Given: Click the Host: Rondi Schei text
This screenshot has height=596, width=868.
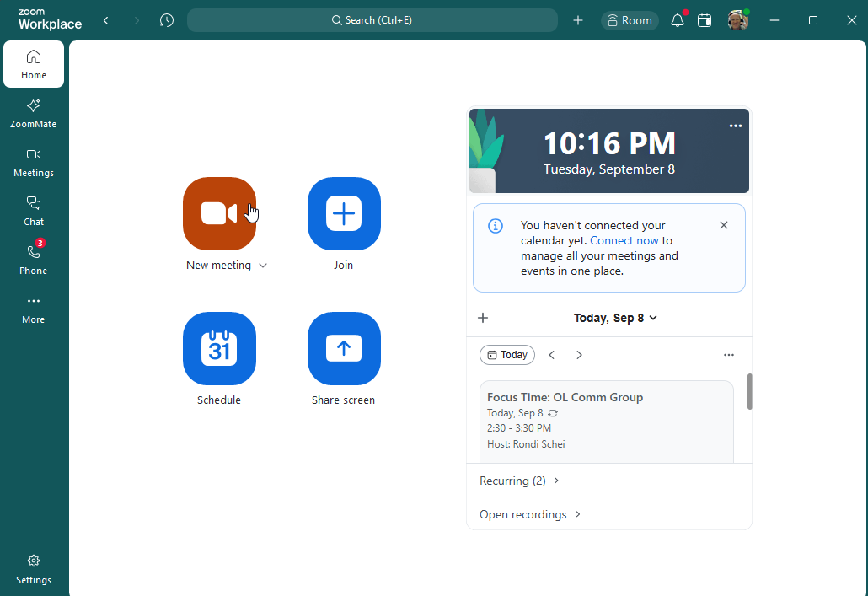Looking at the screenshot, I should pyautogui.click(x=526, y=444).
